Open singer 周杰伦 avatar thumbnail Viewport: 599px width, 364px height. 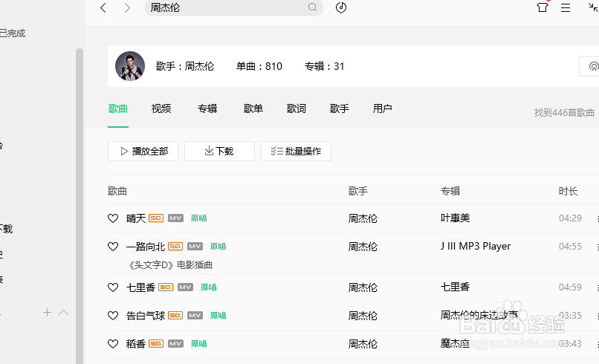[x=130, y=66]
